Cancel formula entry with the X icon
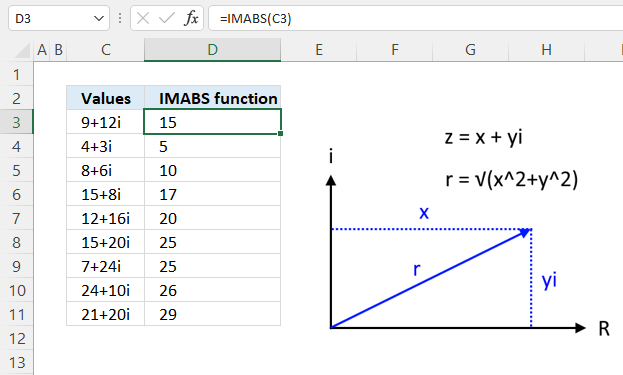 (x=143, y=18)
